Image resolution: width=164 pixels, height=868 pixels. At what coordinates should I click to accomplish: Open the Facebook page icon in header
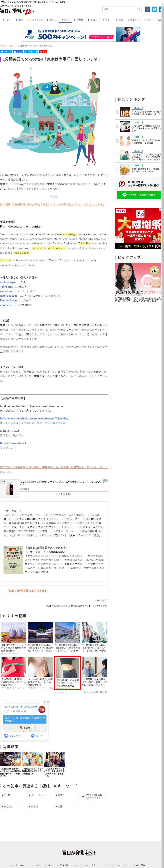[x=147, y=9]
